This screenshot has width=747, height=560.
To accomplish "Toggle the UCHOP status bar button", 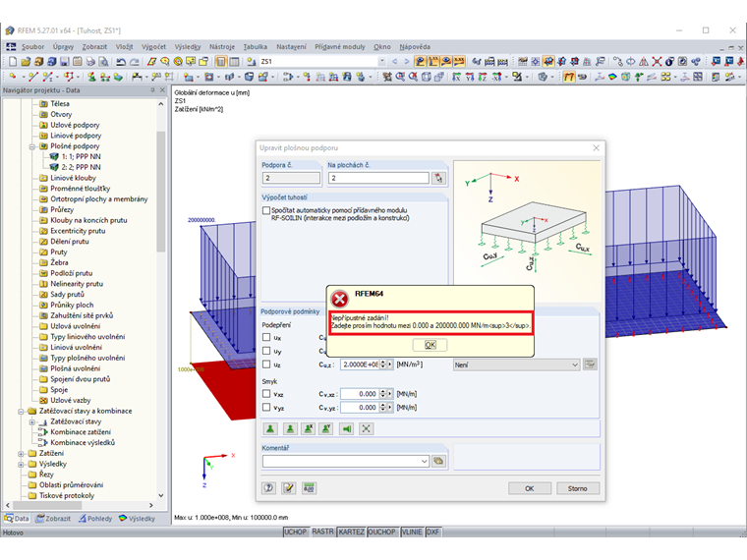I will pos(296,532).
